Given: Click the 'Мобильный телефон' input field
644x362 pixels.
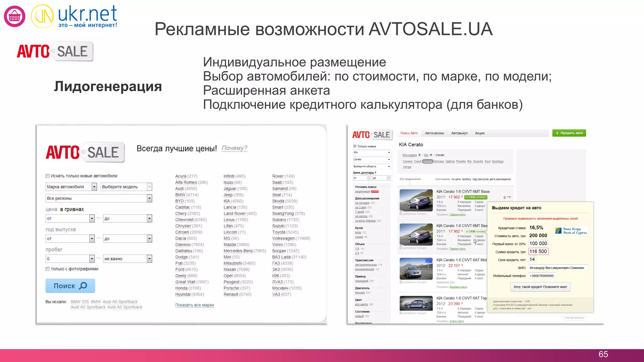Looking at the screenshot, I should [542, 276].
